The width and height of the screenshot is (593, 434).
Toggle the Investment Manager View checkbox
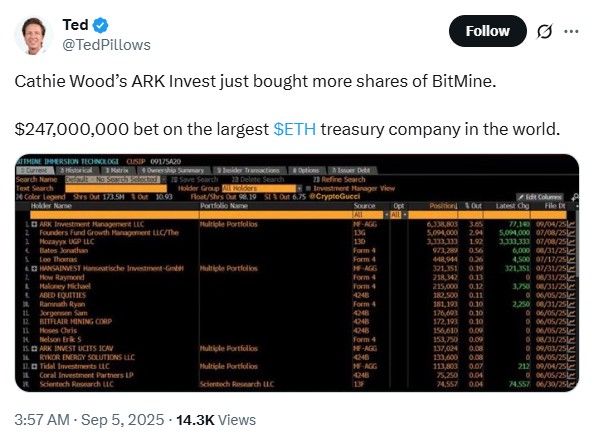[308, 188]
